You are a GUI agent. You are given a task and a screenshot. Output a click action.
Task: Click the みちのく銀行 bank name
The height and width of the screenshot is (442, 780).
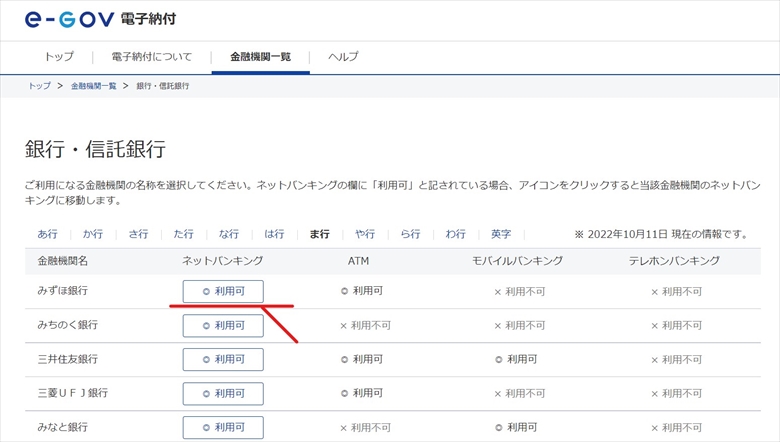point(68,325)
